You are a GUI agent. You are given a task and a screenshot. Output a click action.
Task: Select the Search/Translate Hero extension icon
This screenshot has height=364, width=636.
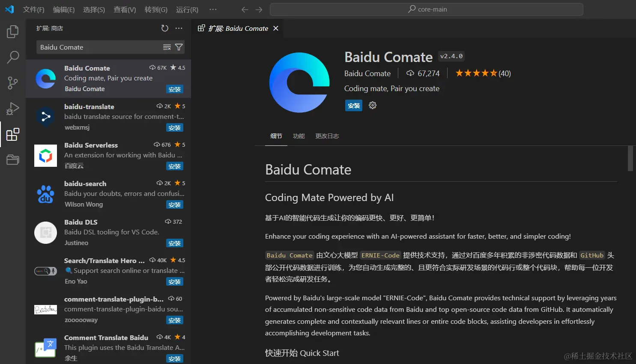(46, 271)
